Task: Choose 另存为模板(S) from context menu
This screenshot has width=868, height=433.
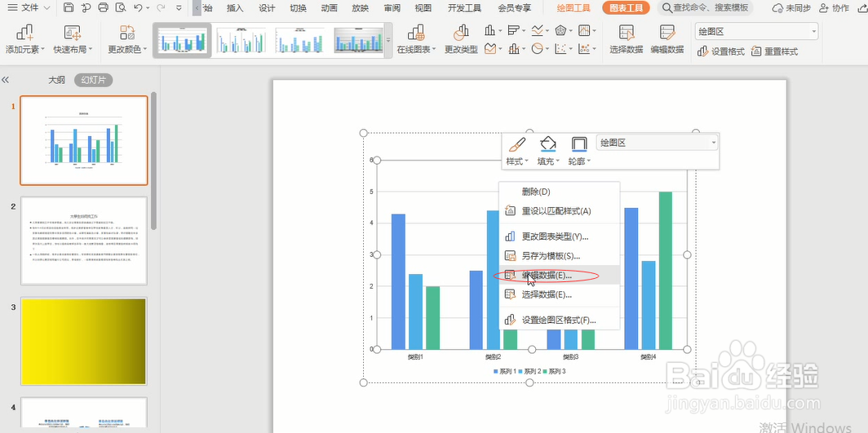Action: pos(559,256)
